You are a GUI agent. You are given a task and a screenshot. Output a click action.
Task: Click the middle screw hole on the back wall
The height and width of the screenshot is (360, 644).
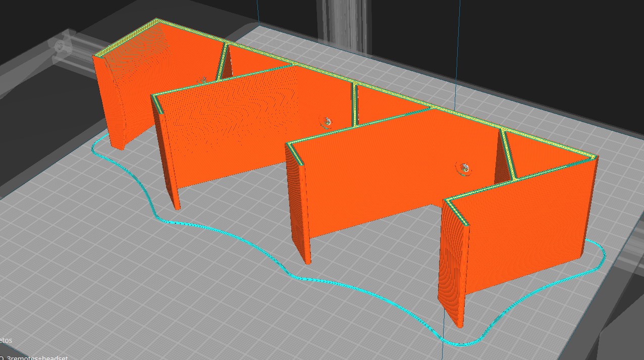pos(327,121)
